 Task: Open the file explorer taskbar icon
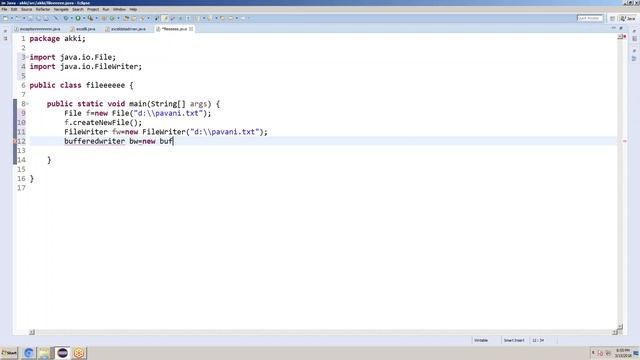(44, 353)
